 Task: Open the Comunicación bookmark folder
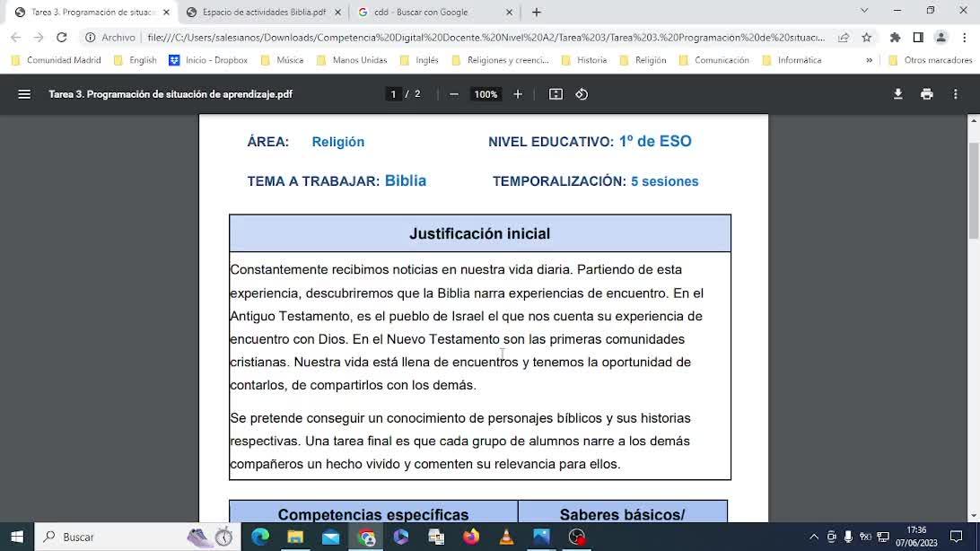(714, 60)
